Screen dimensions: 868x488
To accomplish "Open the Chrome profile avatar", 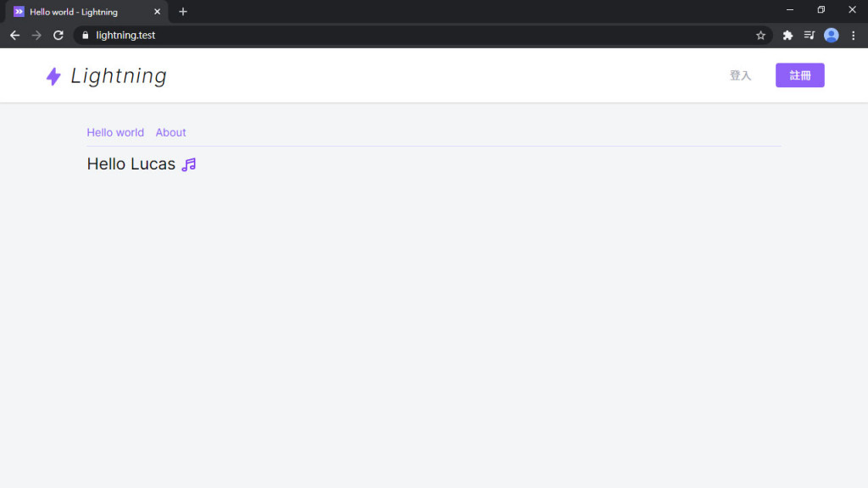I will point(831,36).
